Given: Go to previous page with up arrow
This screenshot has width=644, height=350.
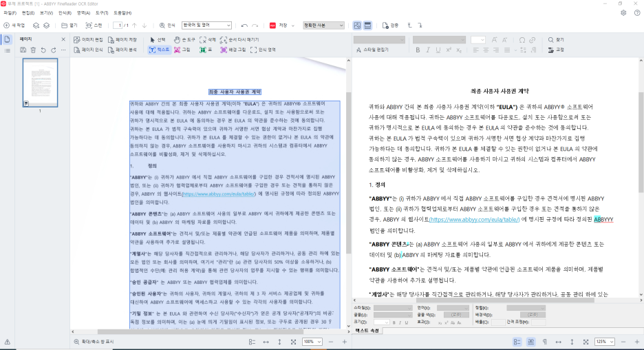Looking at the screenshot, I should click(134, 25).
